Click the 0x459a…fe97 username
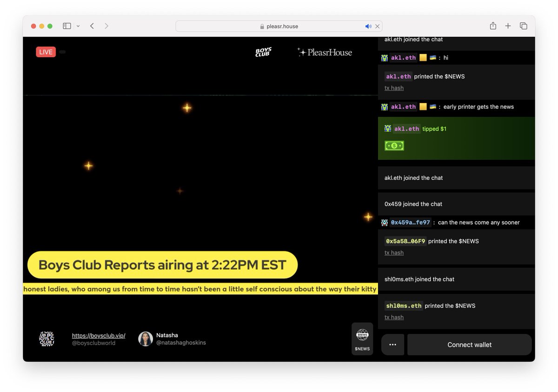558x392 pixels. click(x=411, y=222)
